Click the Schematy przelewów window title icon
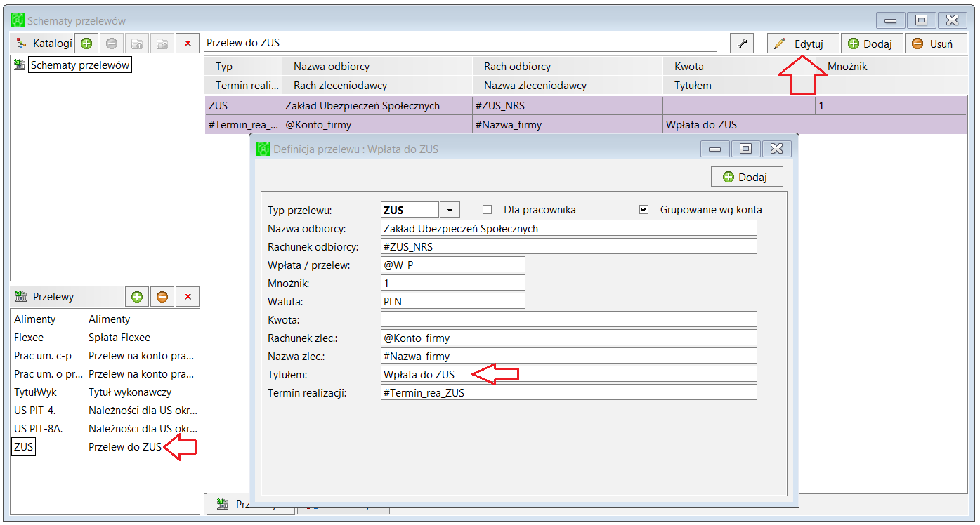This screenshot has width=980, height=525. (18, 21)
